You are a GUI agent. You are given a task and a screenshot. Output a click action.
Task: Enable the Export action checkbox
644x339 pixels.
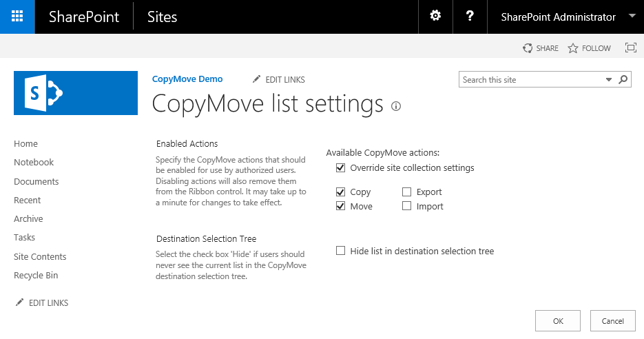pyautogui.click(x=406, y=192)
